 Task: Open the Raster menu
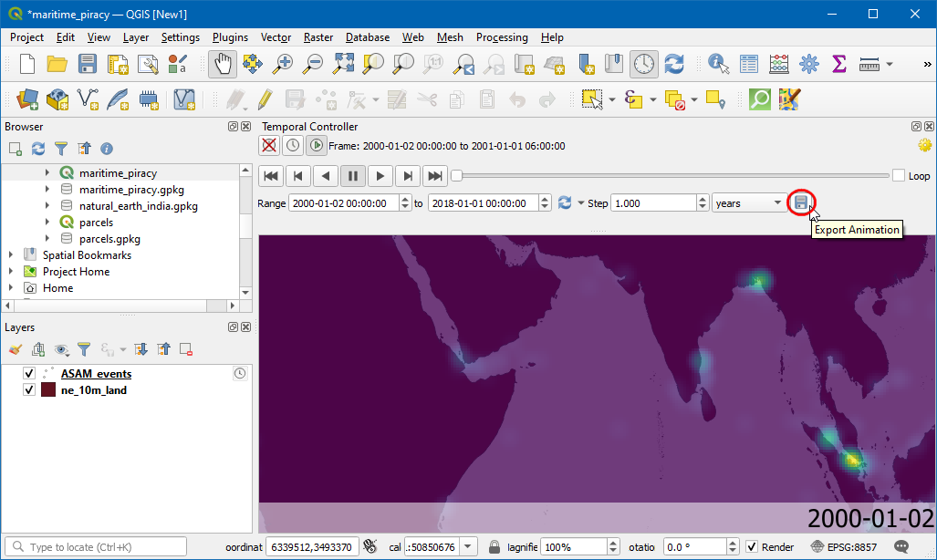click(x=318, y=37)
